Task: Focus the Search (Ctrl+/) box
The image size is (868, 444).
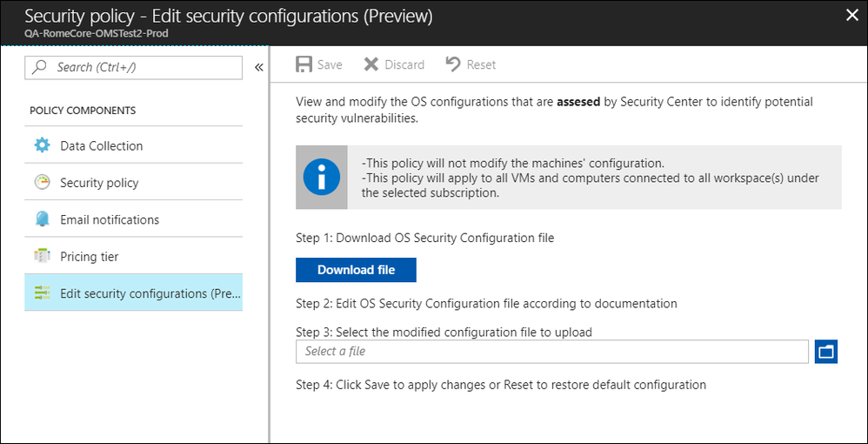Action: pyautogui.click(x=139, y=67)
